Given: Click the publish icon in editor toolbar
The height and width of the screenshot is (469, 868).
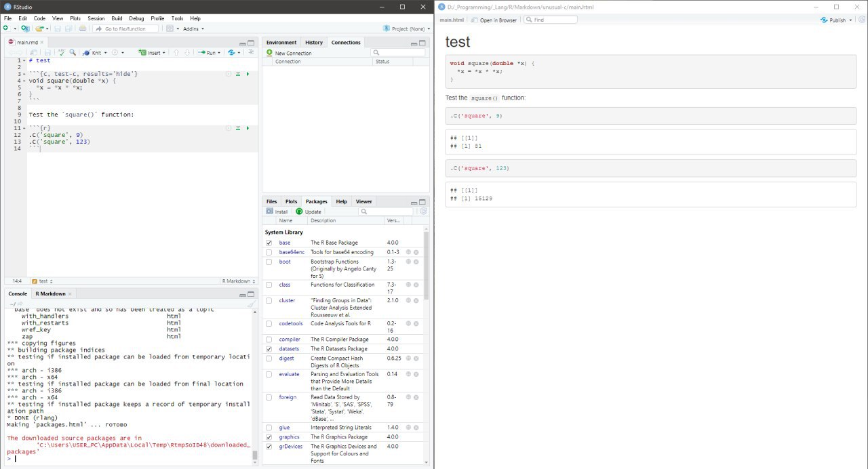Looking at the screenshot, I should (x=233, y=52).
